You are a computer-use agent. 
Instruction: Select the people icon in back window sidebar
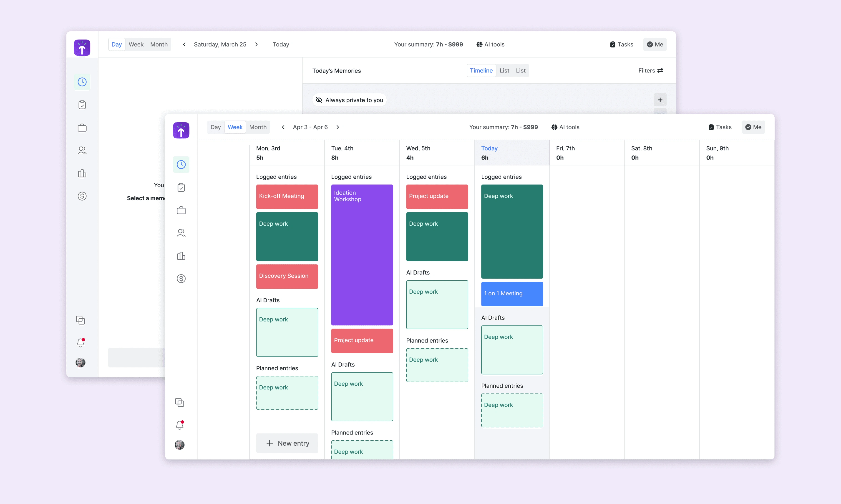pyautogui.click(x=82, y=150)
